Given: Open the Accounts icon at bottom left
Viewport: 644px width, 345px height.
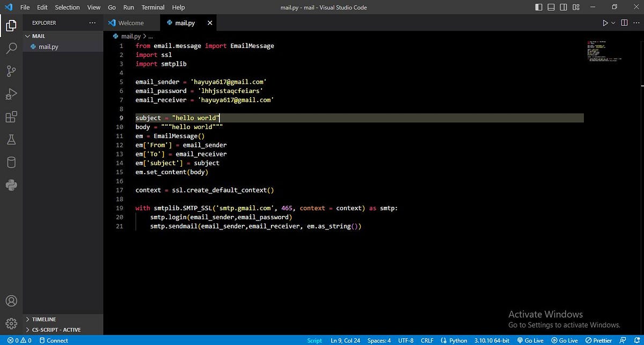Looking at the screenshot, I should pyautogui.click(x=12, y=301).
